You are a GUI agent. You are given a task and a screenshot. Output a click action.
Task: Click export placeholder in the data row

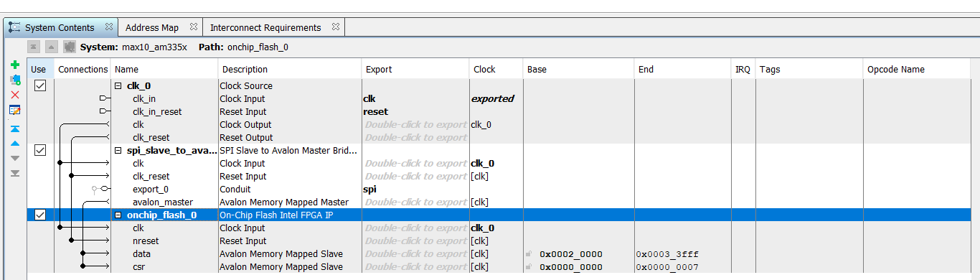[416, 253]
